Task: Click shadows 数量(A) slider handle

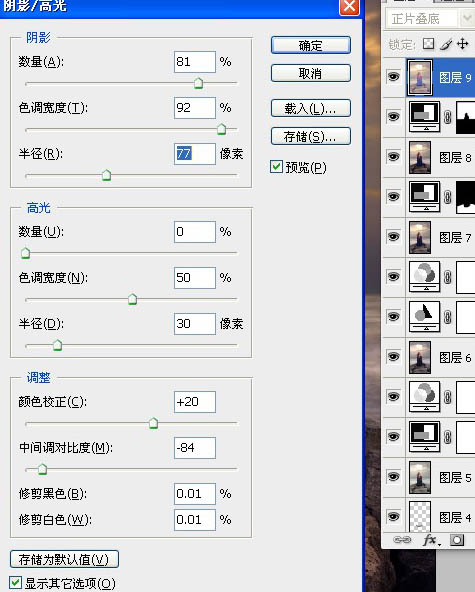Action: (x=198, y=83)
